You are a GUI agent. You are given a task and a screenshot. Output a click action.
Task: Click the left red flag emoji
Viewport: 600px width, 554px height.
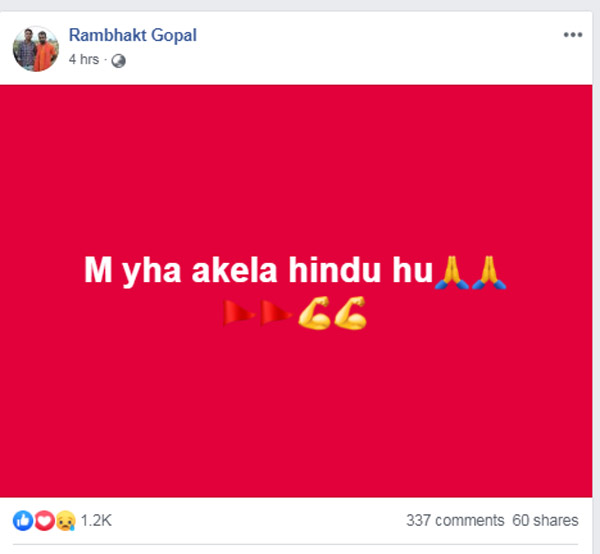click(x=239, y=314)
